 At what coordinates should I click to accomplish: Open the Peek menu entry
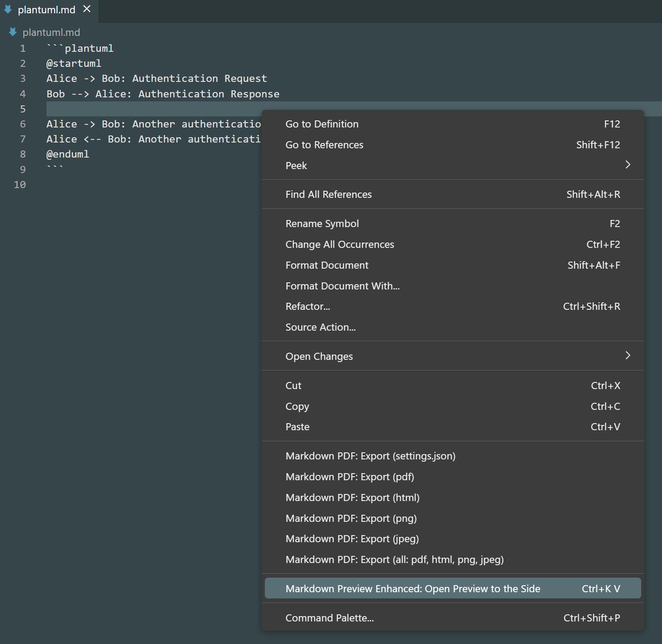coord(453,166)
